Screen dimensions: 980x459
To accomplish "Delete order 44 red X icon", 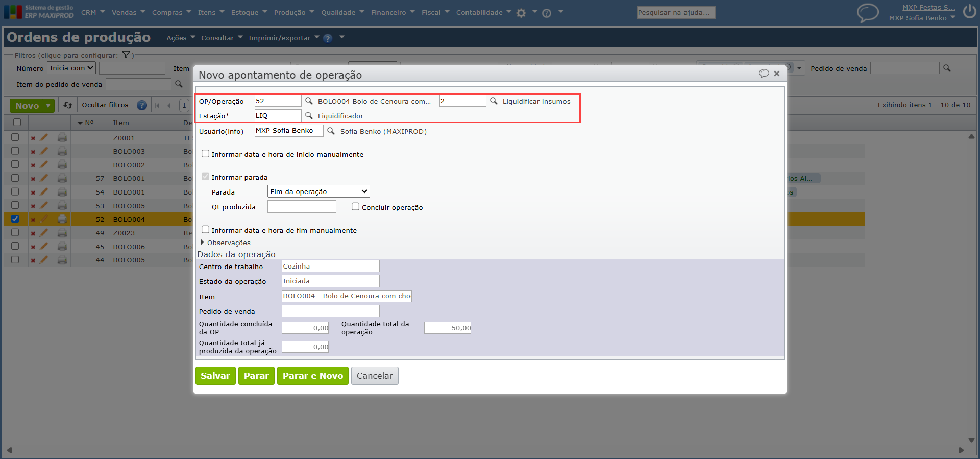I will [33, 260].
